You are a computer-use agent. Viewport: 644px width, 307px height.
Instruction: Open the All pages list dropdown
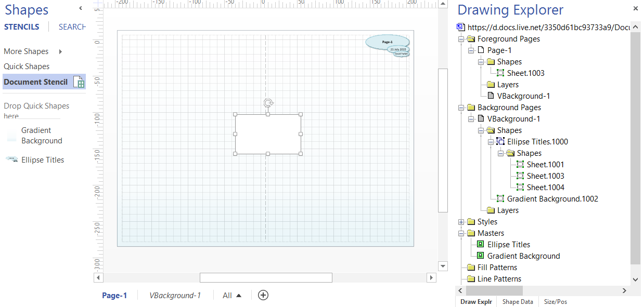click(x=232, y=296)
